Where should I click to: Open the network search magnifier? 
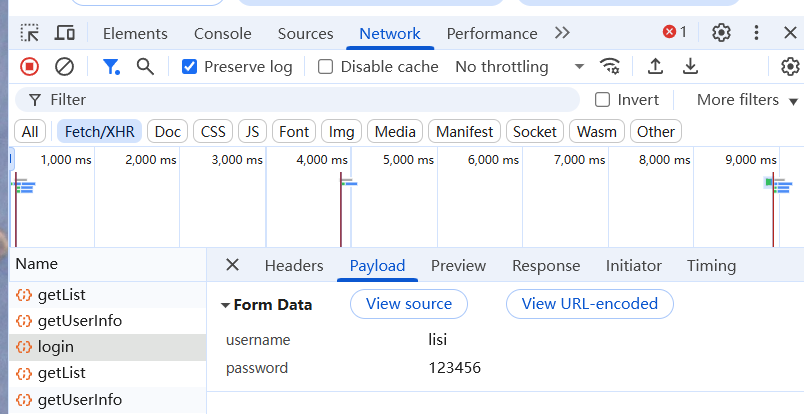(145, 67)
